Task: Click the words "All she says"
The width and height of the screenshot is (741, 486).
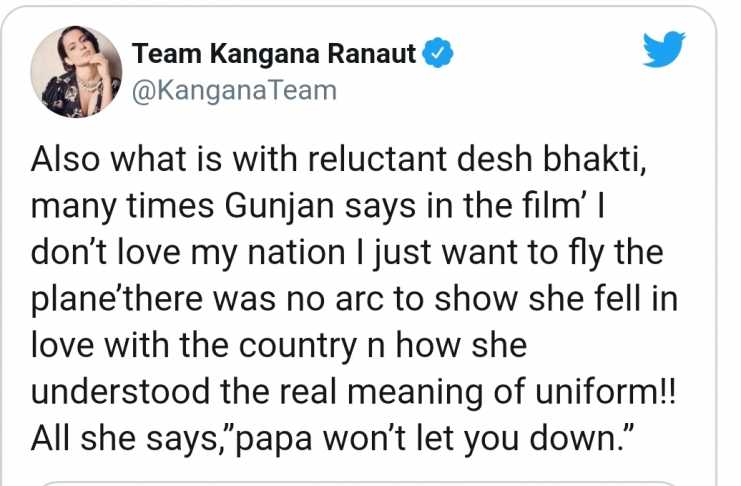Action: [x=124, y=440]
